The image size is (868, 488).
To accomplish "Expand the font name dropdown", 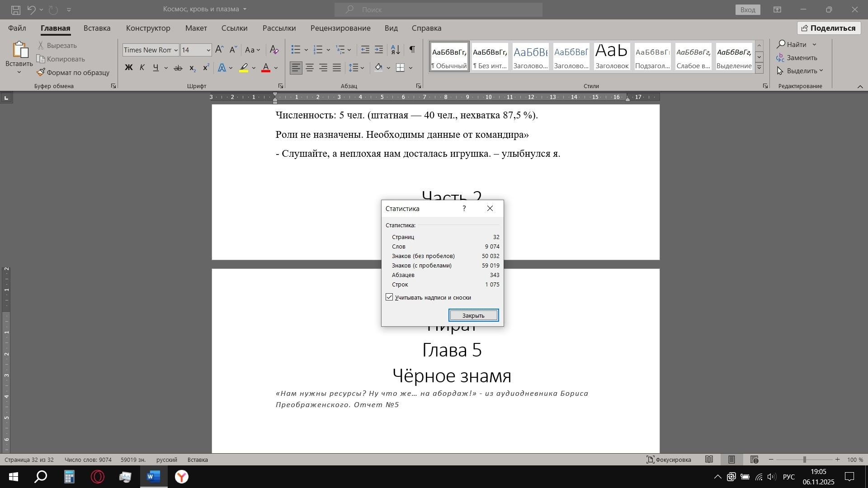I will 176,50.
